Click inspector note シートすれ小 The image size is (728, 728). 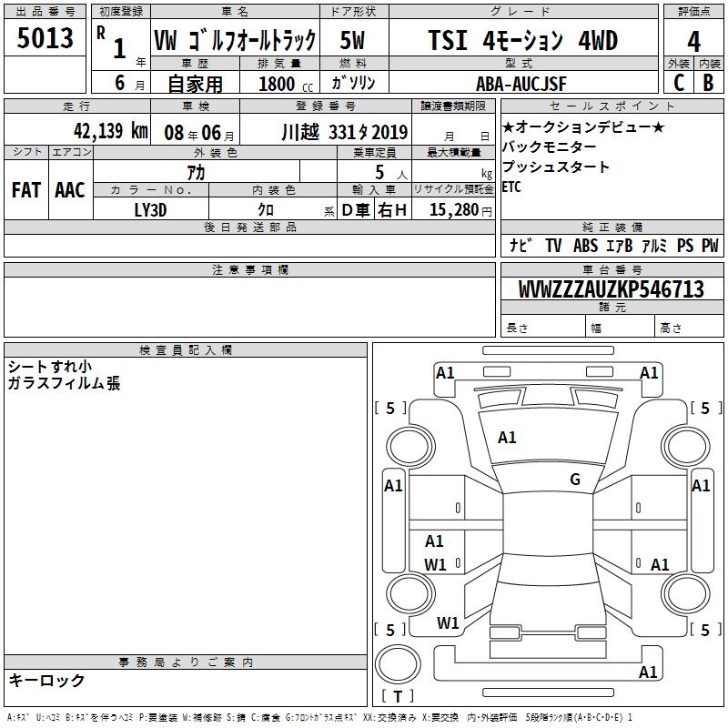[50, 367]
